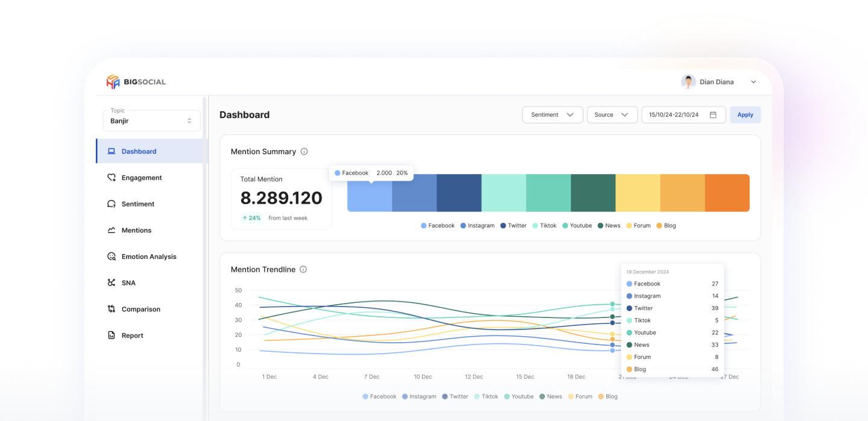Expand the Sentiment filter dropdown
This screenshot has height=421, width=868.
552,115
